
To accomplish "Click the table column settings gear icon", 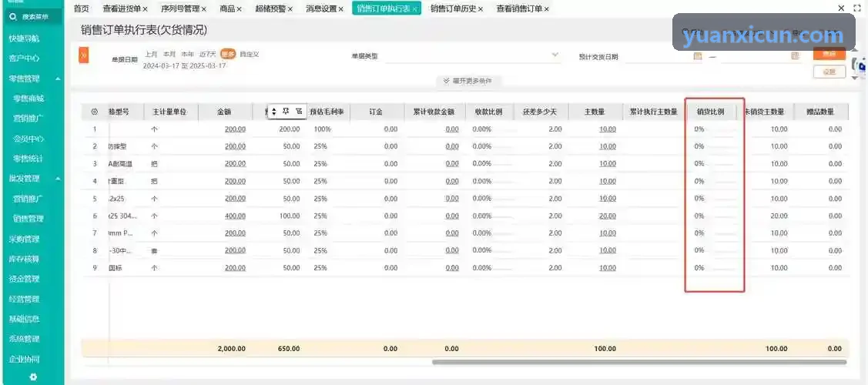I will (x=94, y=112).
